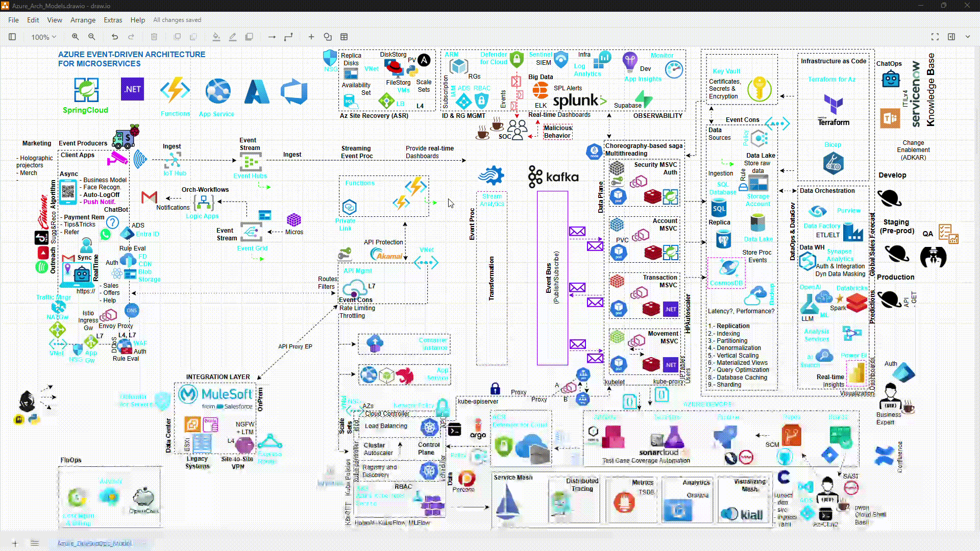Click the delete trash icon
The height and width of the screenshot is (551, 980).
(x=154, y=37)
